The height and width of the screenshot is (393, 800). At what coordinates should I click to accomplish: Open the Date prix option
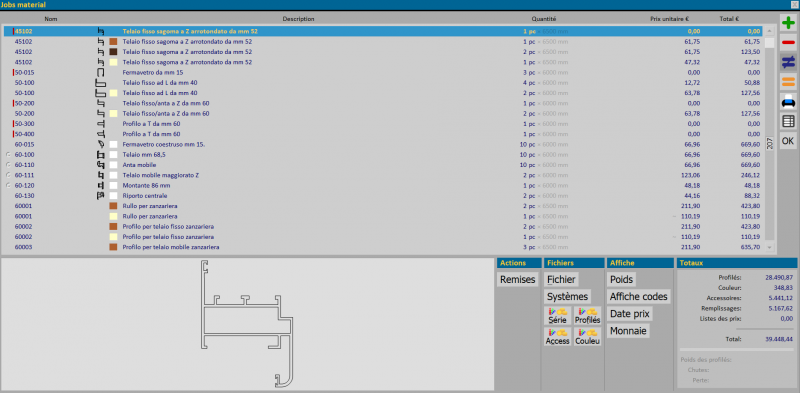coord(630,314)
